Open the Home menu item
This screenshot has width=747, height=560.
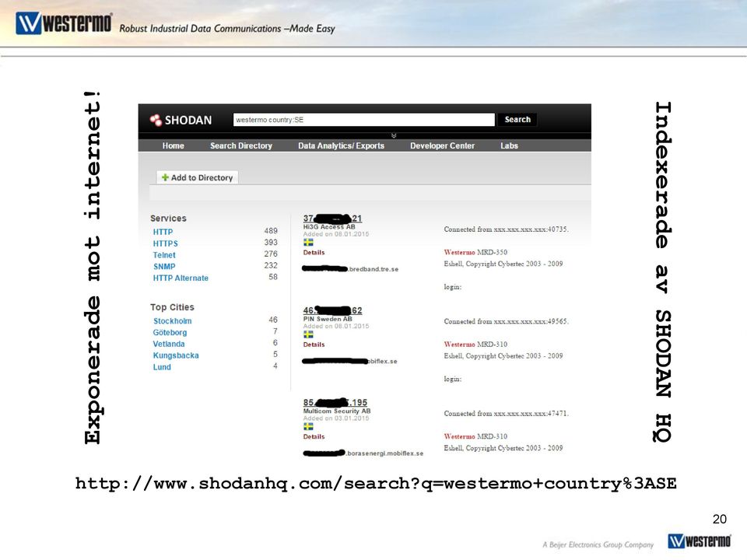pyautogui.click(x=173, y=145)
